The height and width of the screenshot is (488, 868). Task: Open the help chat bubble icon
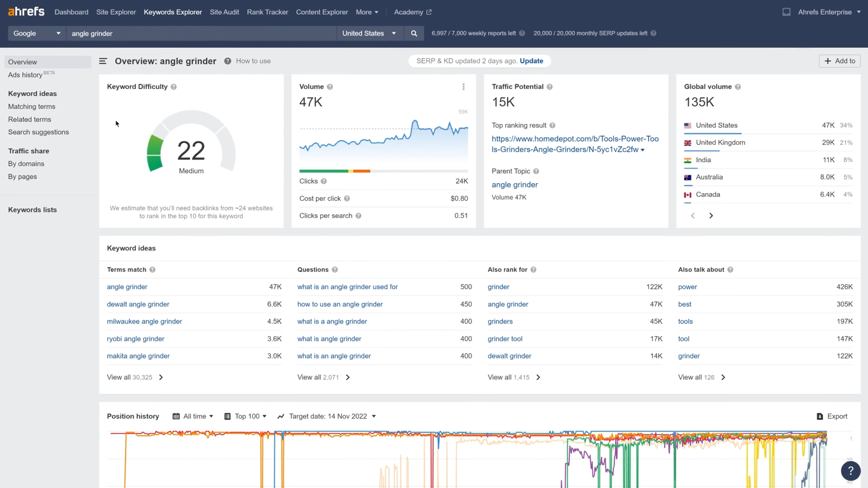pos(850,471)
